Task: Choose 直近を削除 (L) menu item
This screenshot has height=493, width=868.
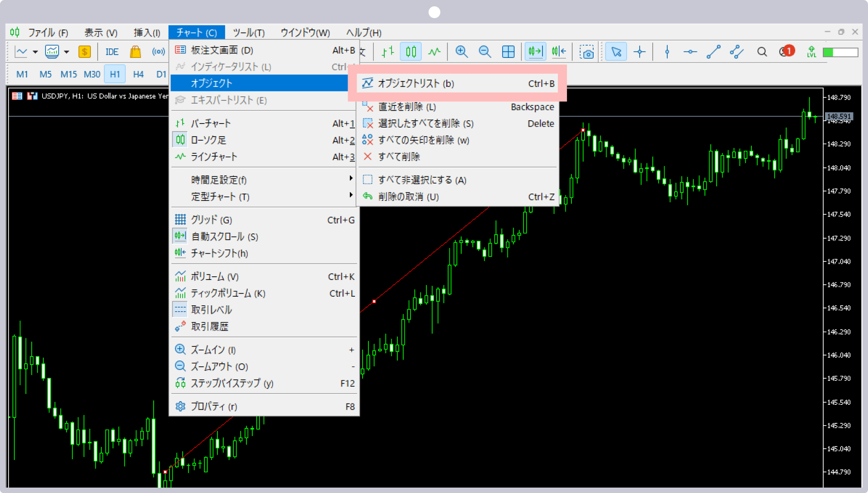Action: coord(457,107)
